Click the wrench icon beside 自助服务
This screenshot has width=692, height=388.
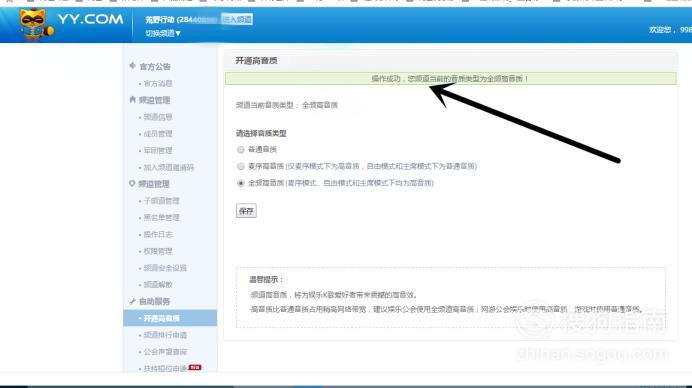pos(132,301)
